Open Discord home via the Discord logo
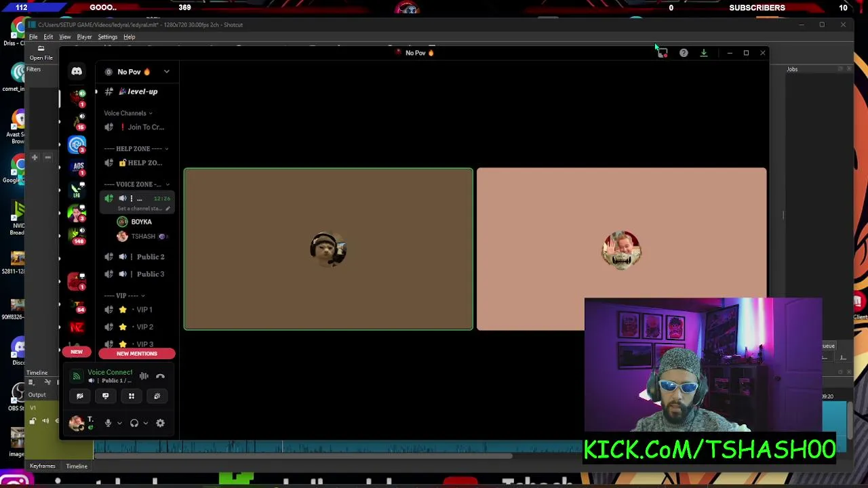This screenshot has height=488, width=868. [x=77, y=71]
